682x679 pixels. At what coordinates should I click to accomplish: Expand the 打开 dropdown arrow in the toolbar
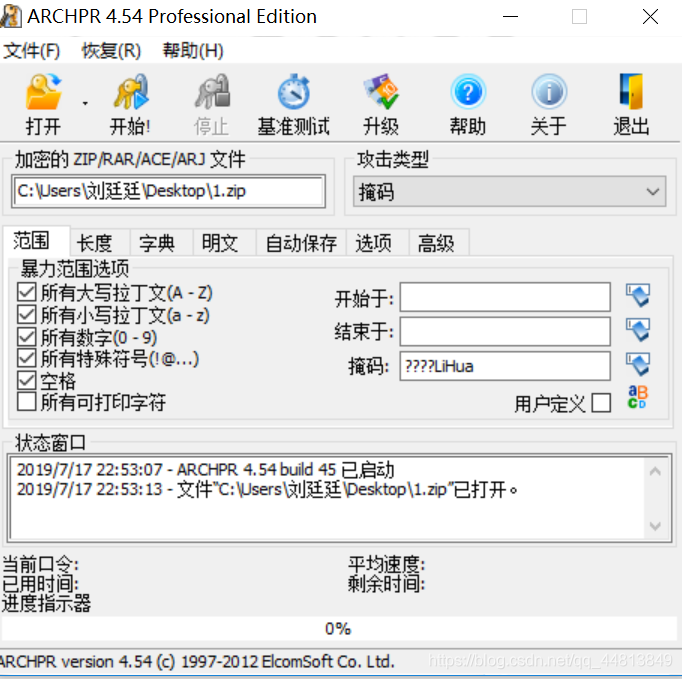pyautogui.click(x=85, y=104)
